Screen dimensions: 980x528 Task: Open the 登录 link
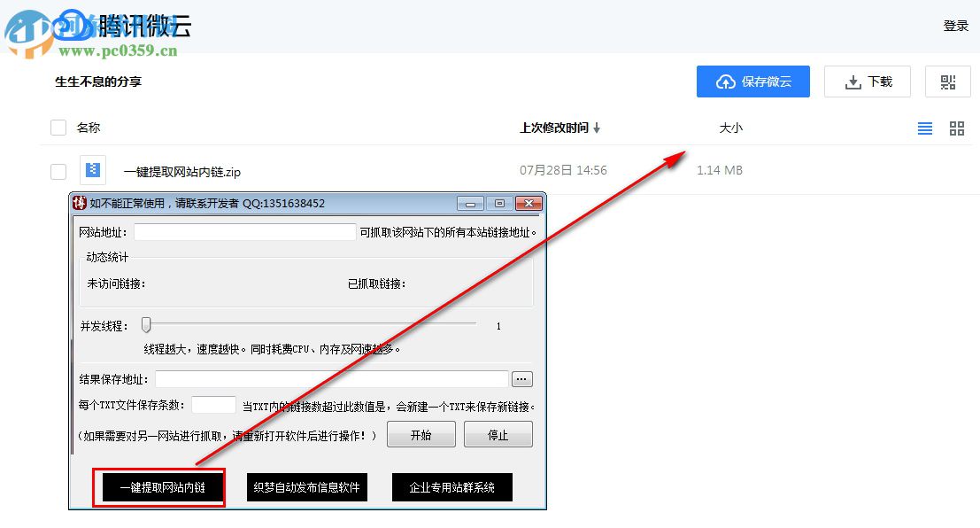(x=956, y=26)
